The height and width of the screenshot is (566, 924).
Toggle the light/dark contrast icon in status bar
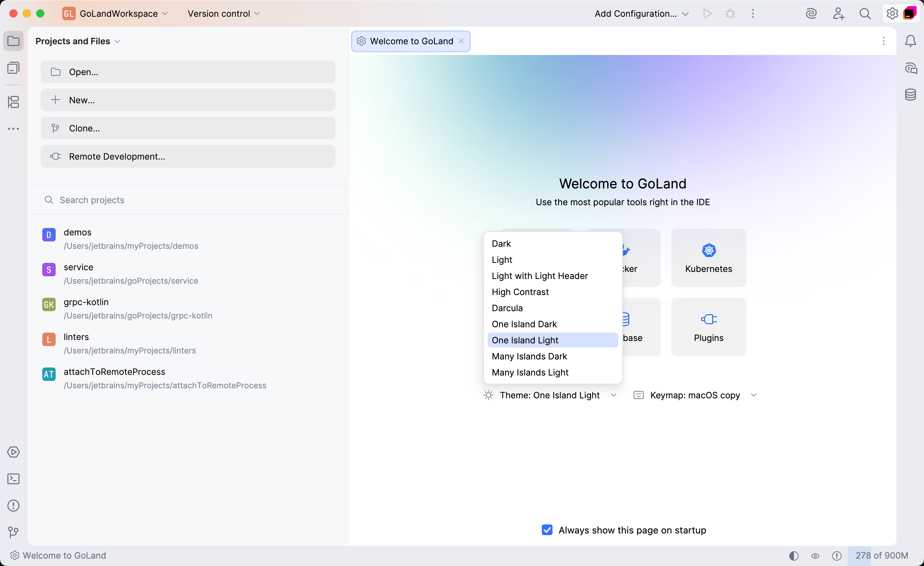pyautogui.click(x=794, y=556)
